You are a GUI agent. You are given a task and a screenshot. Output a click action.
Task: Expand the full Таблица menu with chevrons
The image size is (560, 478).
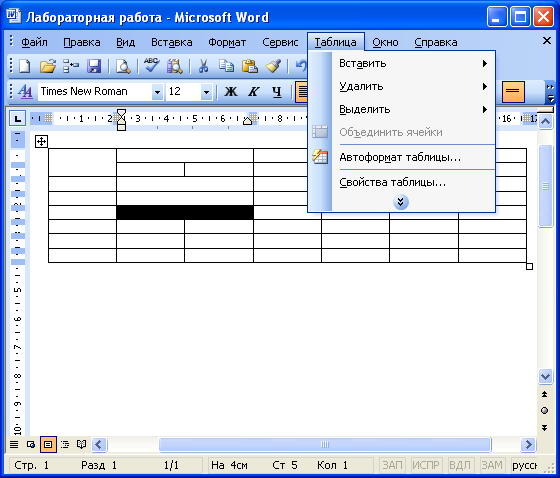[401, 202]
